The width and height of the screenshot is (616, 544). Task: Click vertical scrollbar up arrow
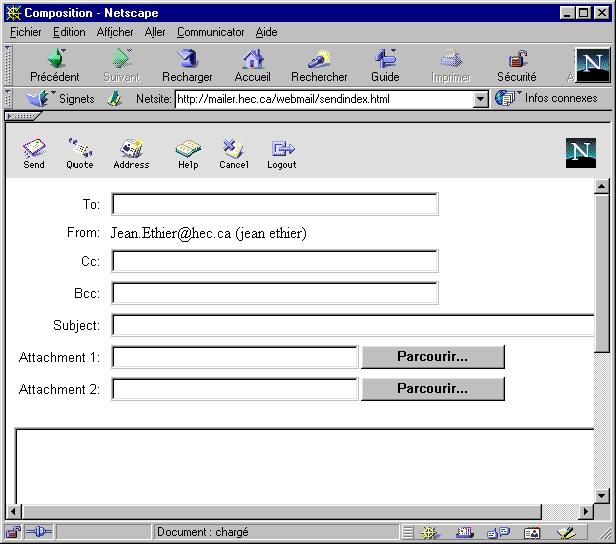click(x=601, y=186)
